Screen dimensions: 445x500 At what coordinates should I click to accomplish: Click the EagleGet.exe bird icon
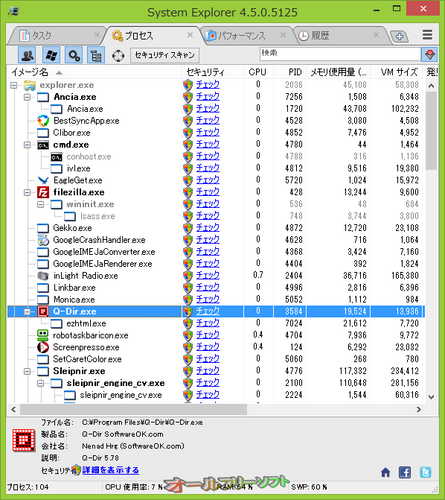coord(43,181)
